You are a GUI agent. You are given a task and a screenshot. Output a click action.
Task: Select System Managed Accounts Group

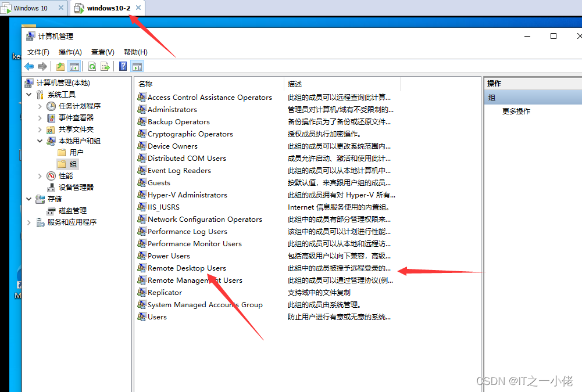click(x=205, y=304)
